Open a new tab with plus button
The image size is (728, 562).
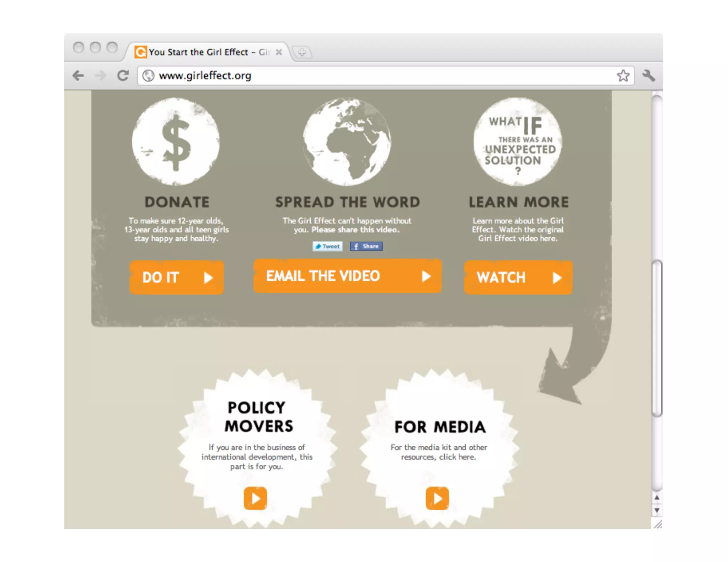point(302,52)
